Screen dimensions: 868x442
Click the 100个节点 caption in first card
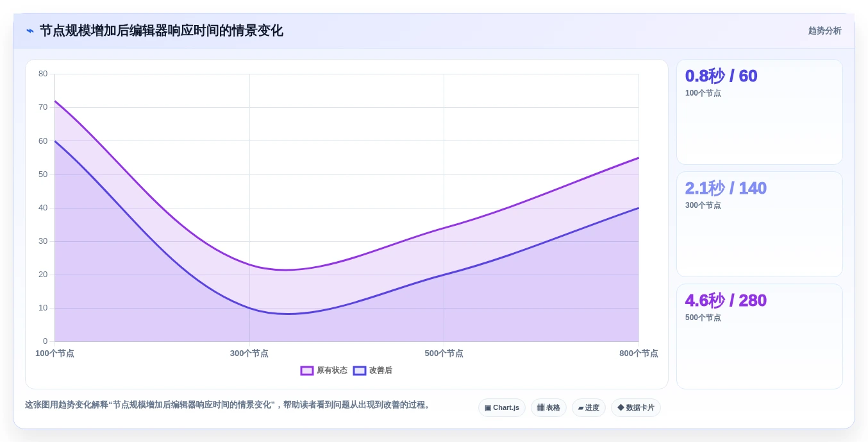(x=703, y=93)
